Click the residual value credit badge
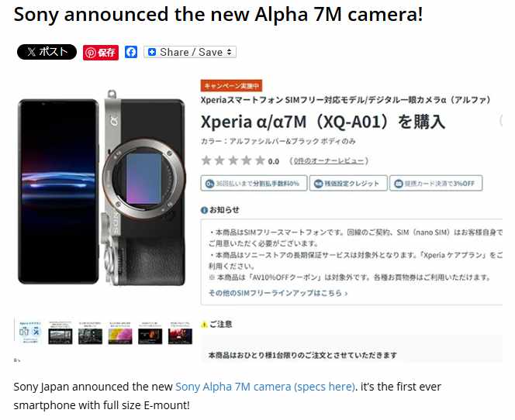 (348, 183)
